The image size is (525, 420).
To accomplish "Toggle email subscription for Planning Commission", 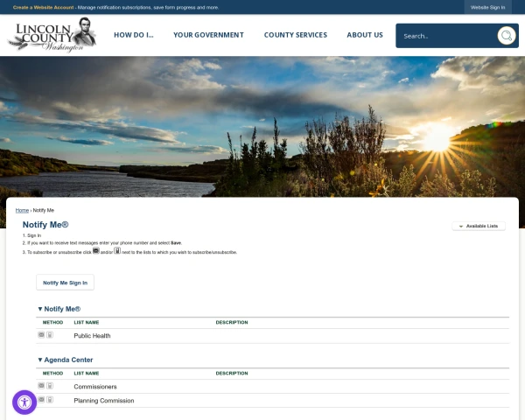I will (41, 399).
